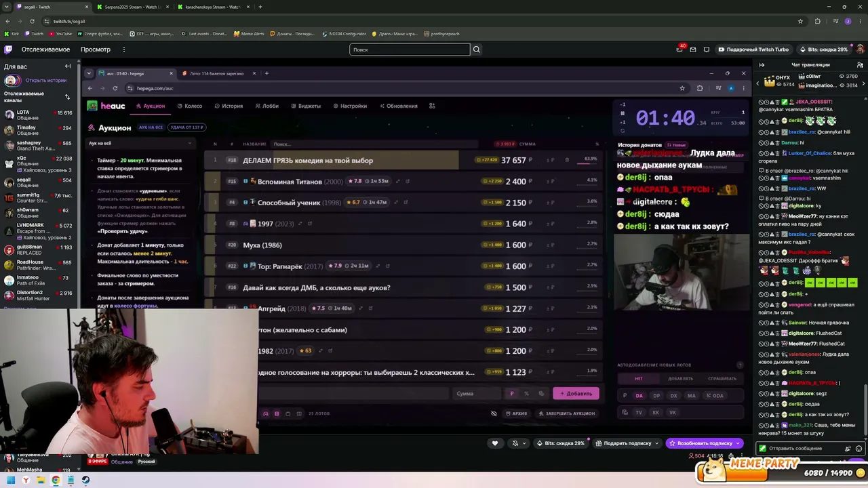Click the '+ Добавить' lot button

[576, 394]
